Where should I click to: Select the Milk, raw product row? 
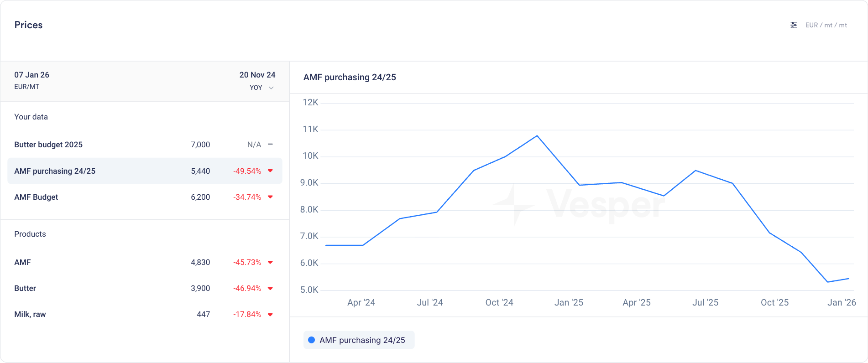[x=30, y=314]
